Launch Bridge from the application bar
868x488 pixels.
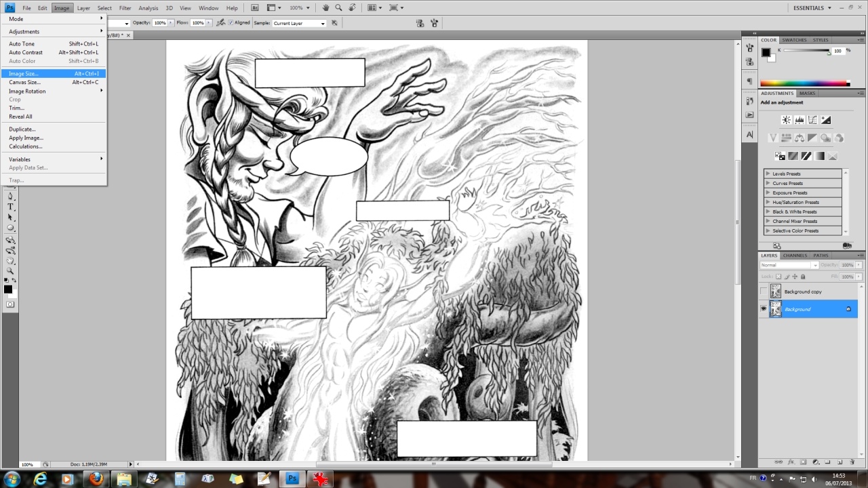click(255, 8)
